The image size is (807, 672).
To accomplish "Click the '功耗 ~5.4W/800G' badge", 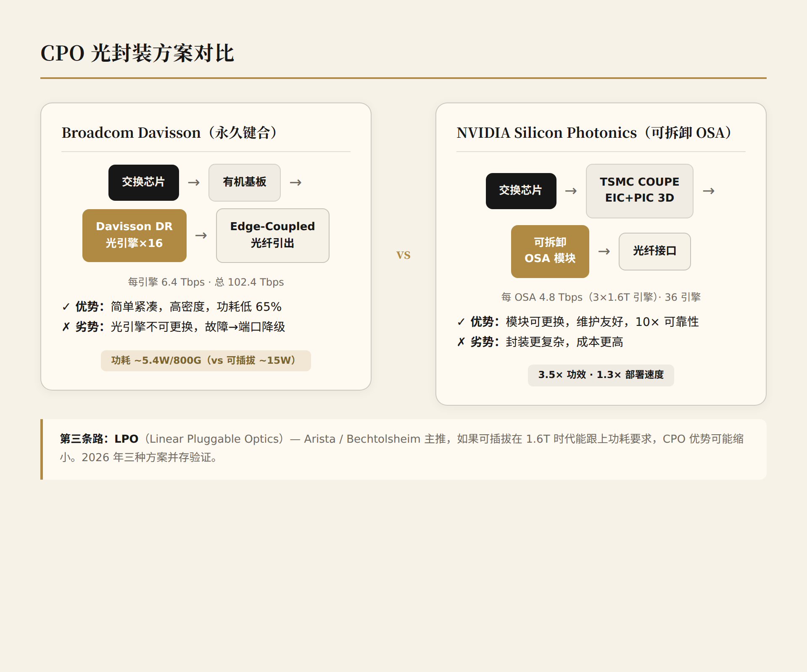I will 206,360.
